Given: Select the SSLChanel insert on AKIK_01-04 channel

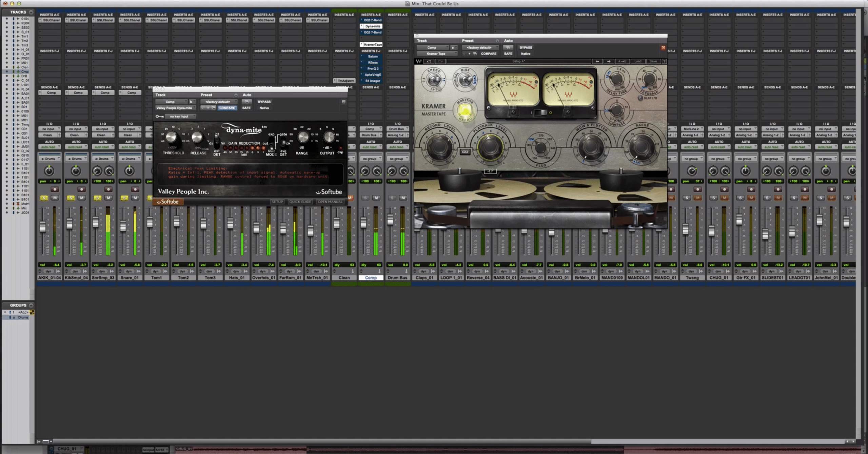Looking at the screenshot, I should (50, 20).
